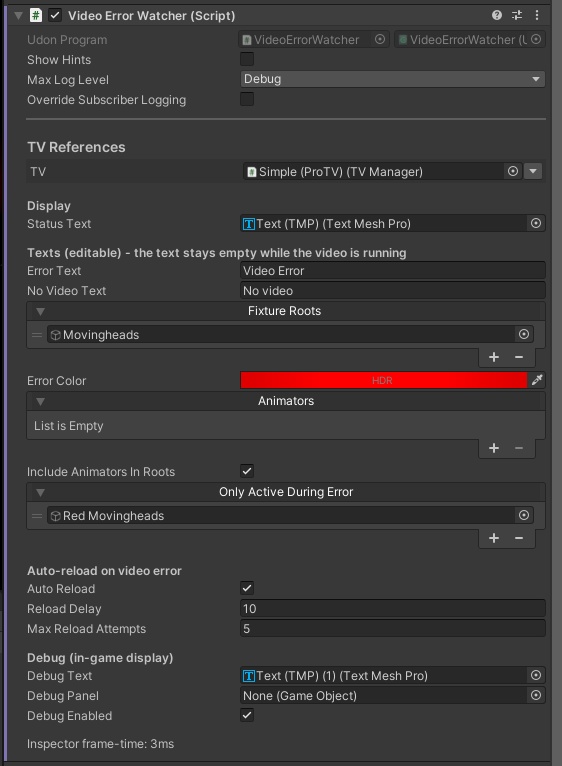562x766 pixels.
Task: Open object picker for Debug Panel field
Action: 536,695
